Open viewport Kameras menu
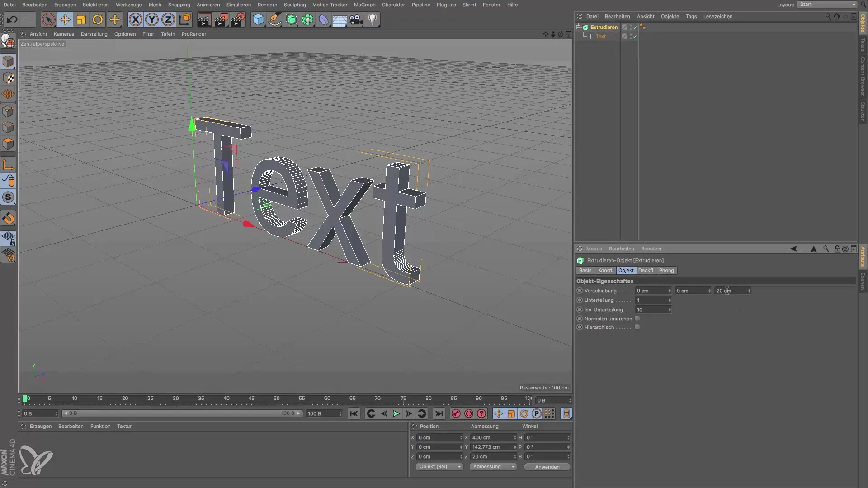This screenshot has width=868, height=488. 64,34
